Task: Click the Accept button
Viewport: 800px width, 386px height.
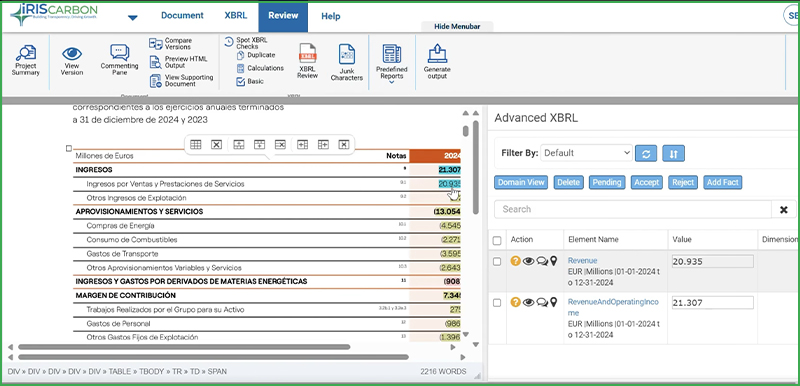Action: tap(646, 183)
